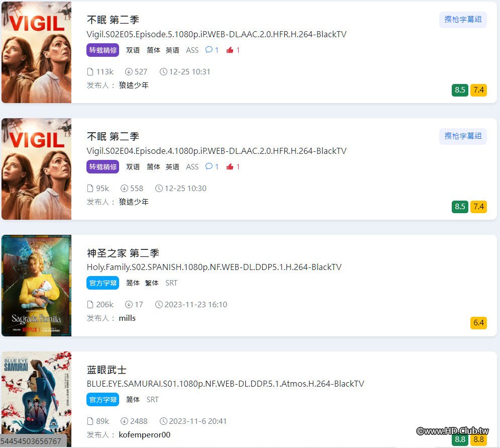Click green 8.5 rating on Vigil S02E05
The width and height of the screenshot is (500, 448).
coord(460,90)
